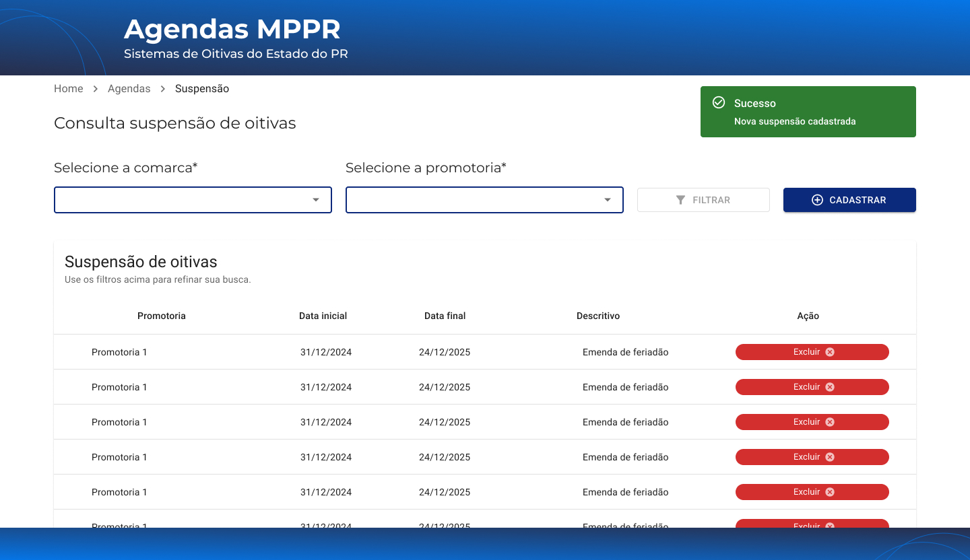Image resolution: width=970 pixels, height=560 pixels.
Task: Click the FILTRAR button
Action: [703, 200]
